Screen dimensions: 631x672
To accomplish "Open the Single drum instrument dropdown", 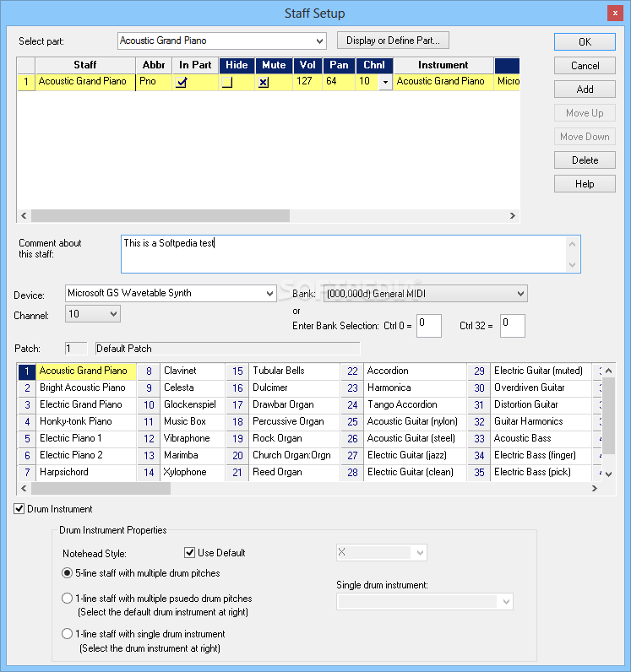I will coord(506,602).
